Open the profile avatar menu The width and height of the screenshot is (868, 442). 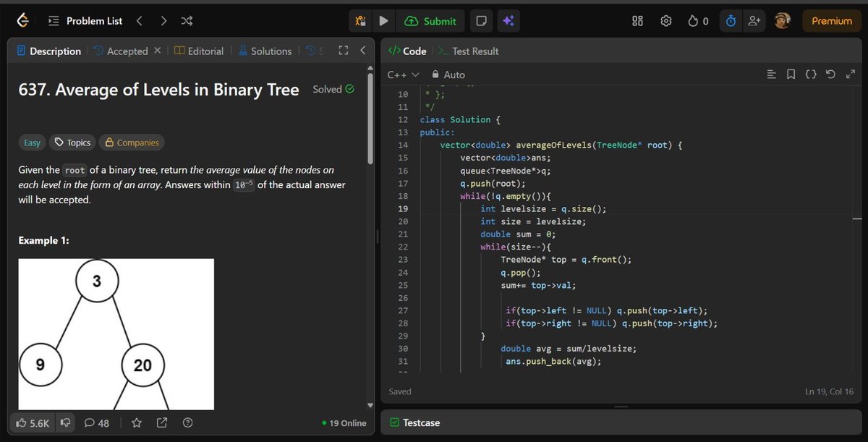[782, 21]
